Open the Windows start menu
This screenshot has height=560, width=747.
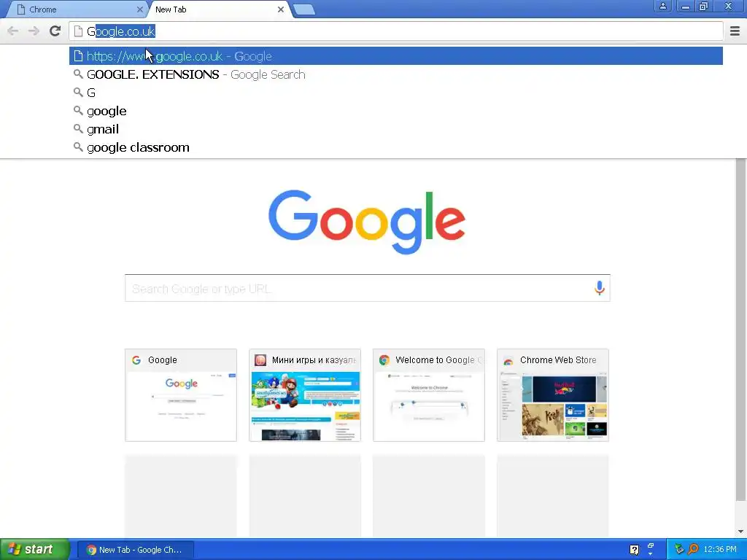pos(35,550)
